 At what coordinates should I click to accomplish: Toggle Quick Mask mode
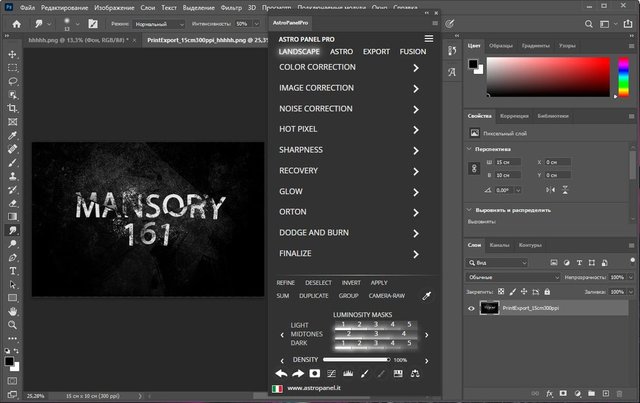click(x=13, y=381)
